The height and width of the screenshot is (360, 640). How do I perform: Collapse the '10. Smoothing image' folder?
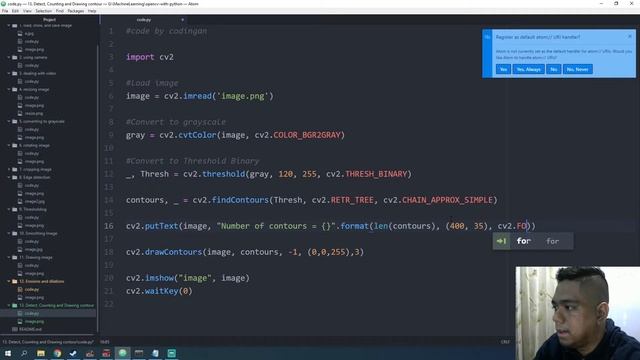(9, 233)
